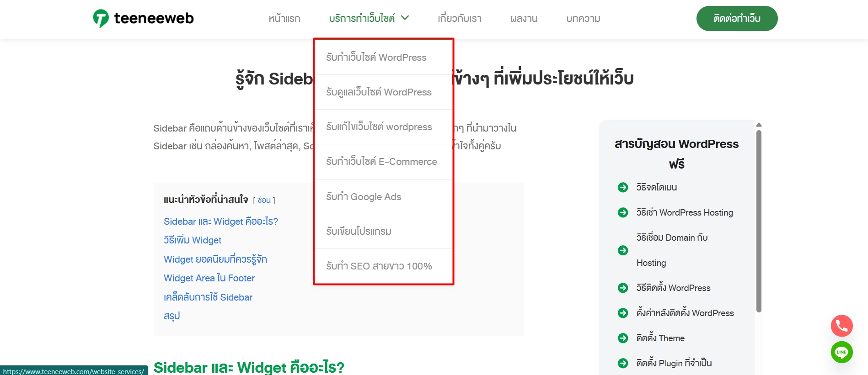Viewport: 868px width, 375px height.
Task: Open ผลงาน in the navigation
Action: 524,19
